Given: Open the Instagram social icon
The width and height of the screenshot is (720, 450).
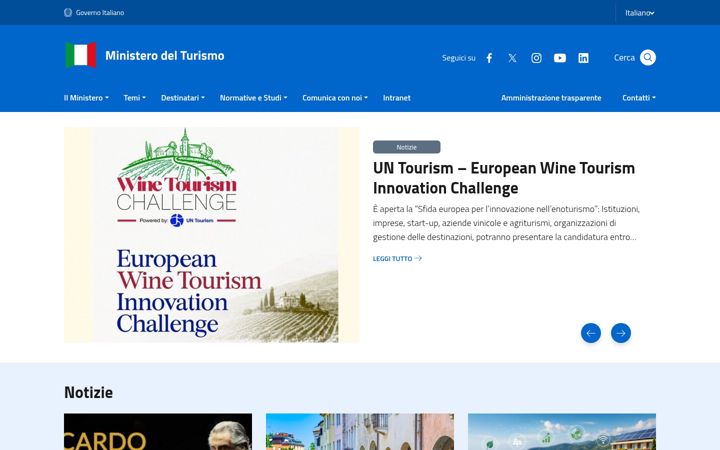Looking at the screenshot, I should [x=536, y=58].
